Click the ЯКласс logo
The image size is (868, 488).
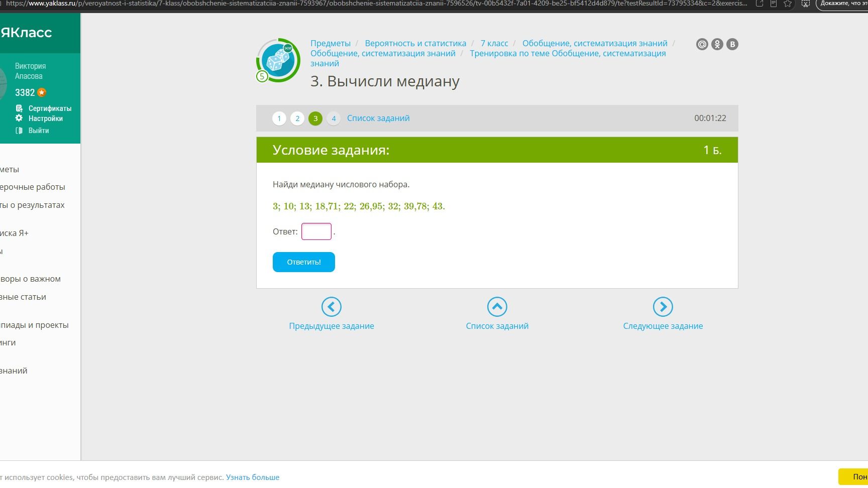pyautogui.click(x=26, y=33)
